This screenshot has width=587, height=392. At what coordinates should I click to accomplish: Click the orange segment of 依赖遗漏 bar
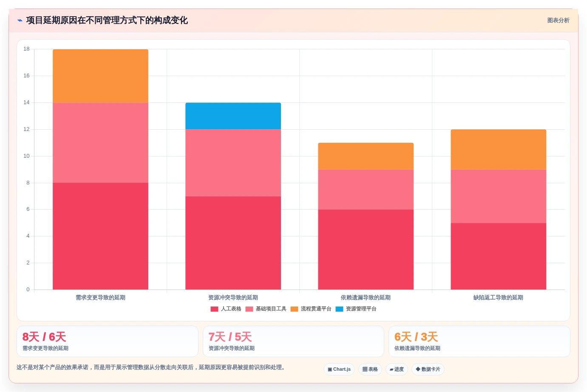click(366, 156)
